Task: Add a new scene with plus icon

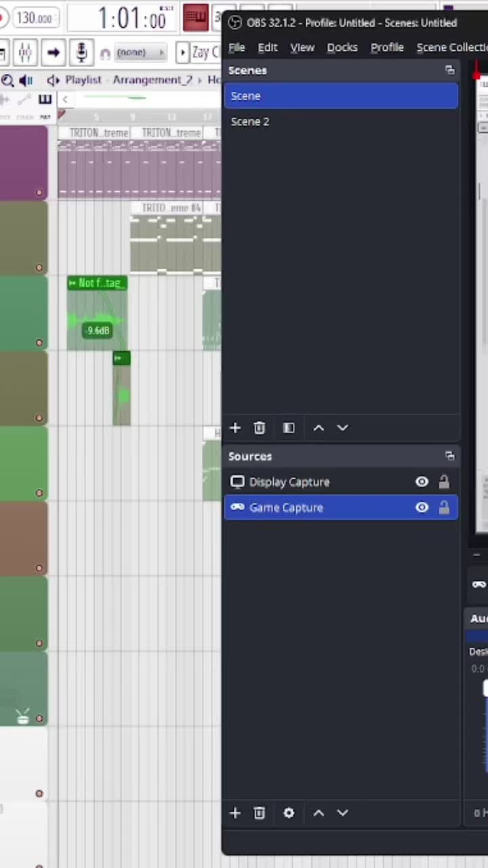Action: (x=235, y=428)
